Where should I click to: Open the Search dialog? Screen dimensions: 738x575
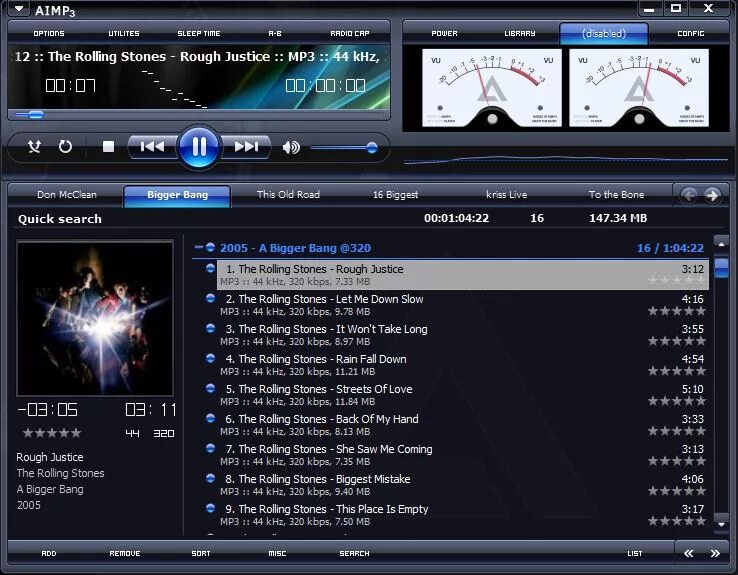tap(354, 553)
